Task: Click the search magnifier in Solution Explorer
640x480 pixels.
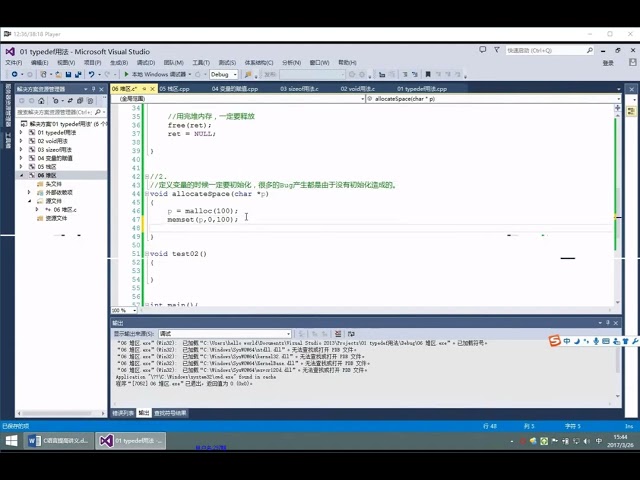Action: pos(98,112)
